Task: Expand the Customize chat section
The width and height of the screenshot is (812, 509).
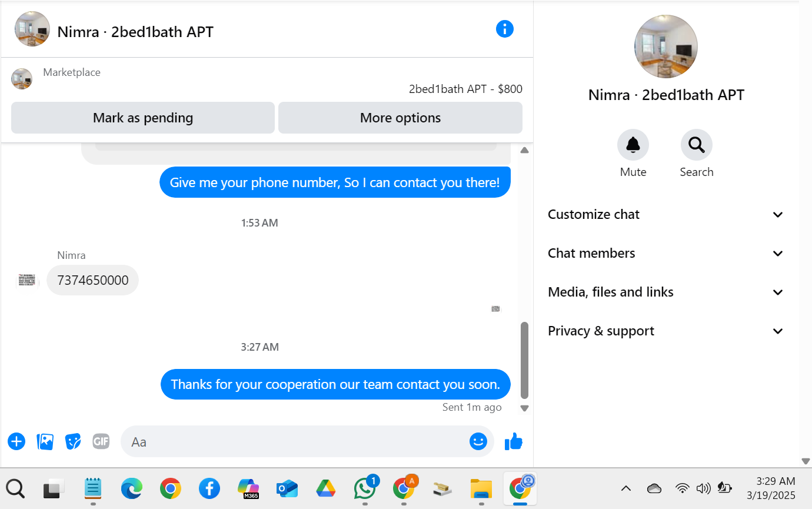Action: point(666,215)
